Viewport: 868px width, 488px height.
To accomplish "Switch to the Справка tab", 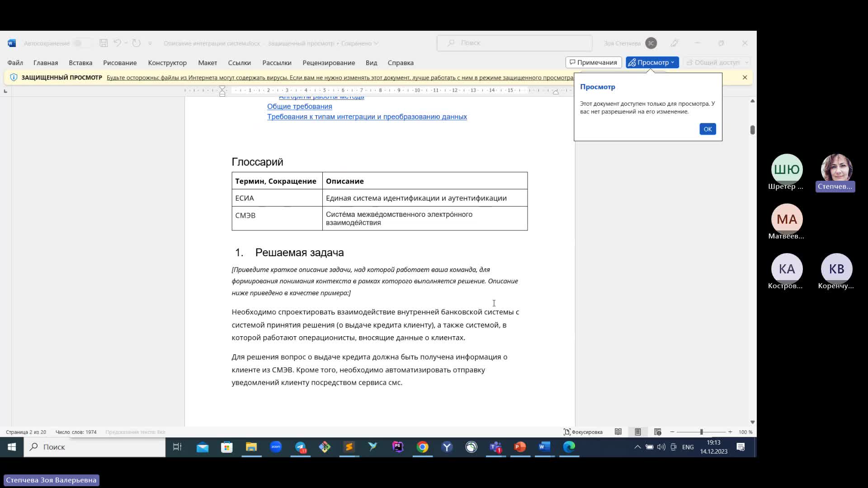I will point(401,63).
